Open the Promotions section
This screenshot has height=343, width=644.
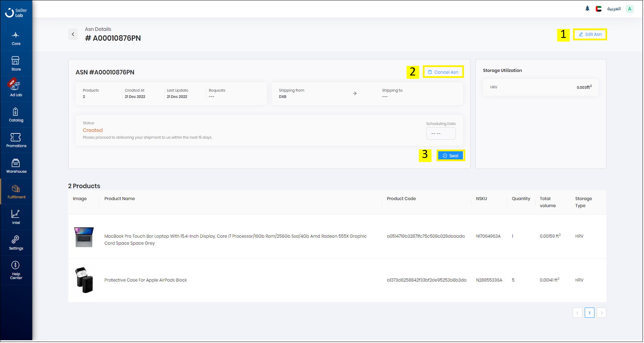point(16,140)
